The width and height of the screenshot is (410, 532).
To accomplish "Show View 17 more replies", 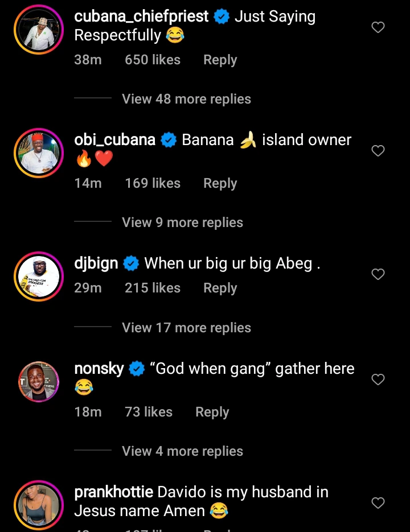I will point(186,328).
